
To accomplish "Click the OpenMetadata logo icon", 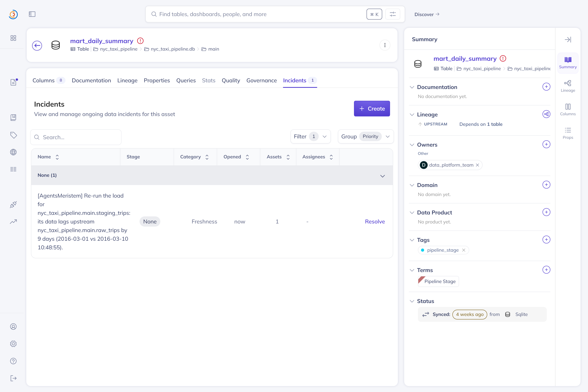I will (x=13, y=14).
